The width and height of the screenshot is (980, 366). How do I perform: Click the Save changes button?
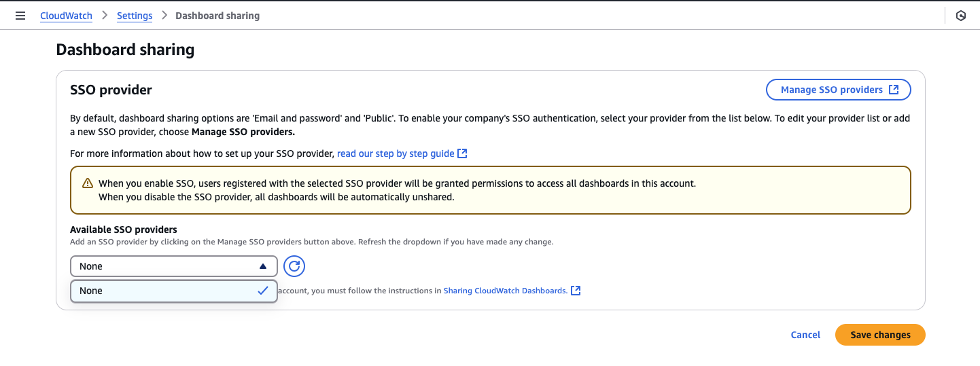tap(880, 335)
